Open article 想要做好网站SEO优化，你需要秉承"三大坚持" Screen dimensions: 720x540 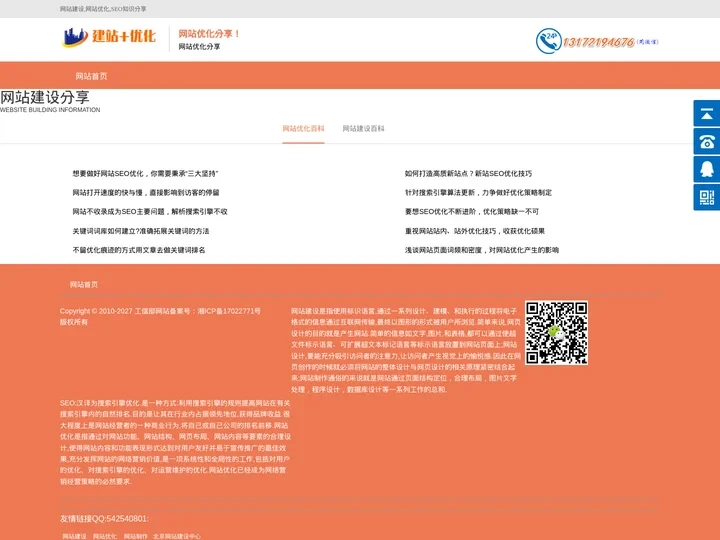click(x=145, y=174)
